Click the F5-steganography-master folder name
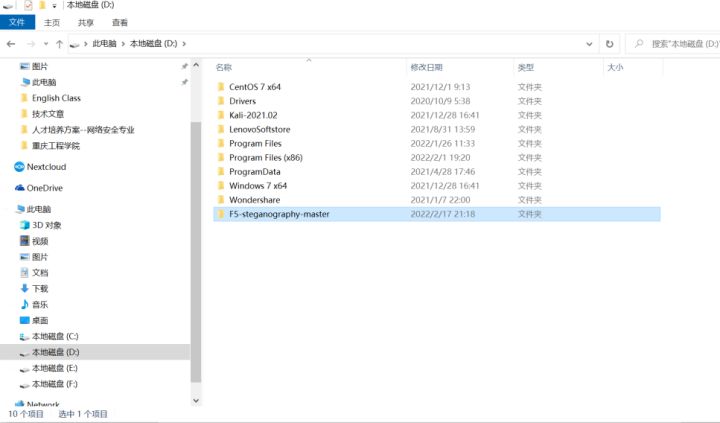720x423 pixels. point(279,214)
